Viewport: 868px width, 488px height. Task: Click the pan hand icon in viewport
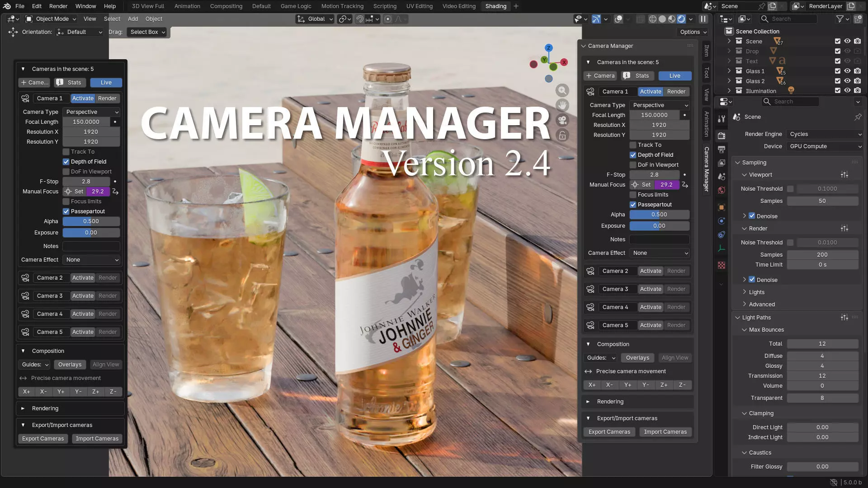[x=562, y=105]
